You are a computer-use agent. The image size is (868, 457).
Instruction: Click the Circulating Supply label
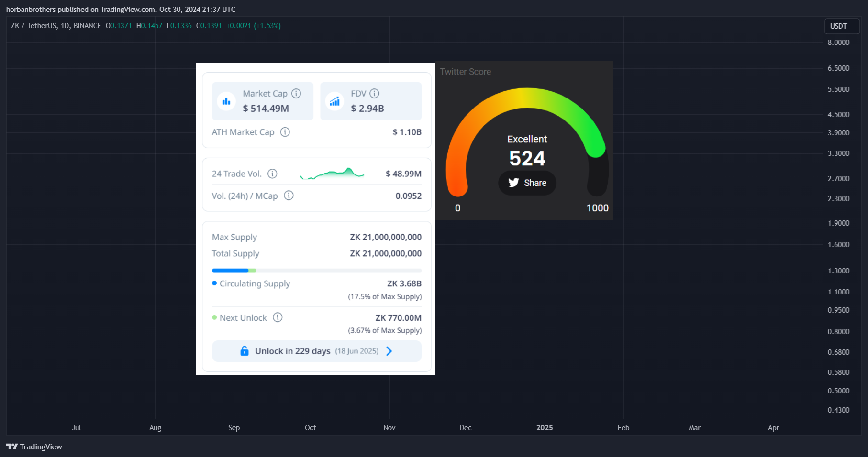pyautogui.click(x=255, y=283)
